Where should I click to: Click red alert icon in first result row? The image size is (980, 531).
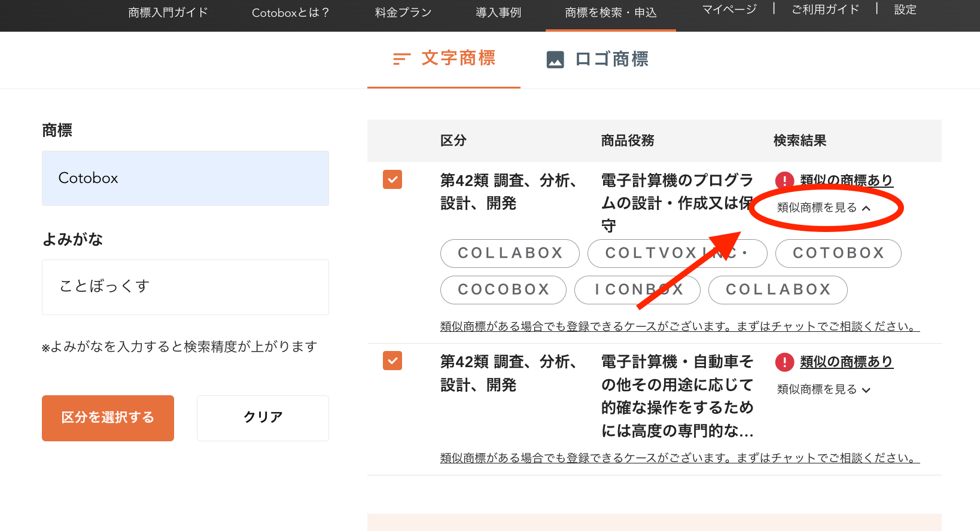[784, 181]
